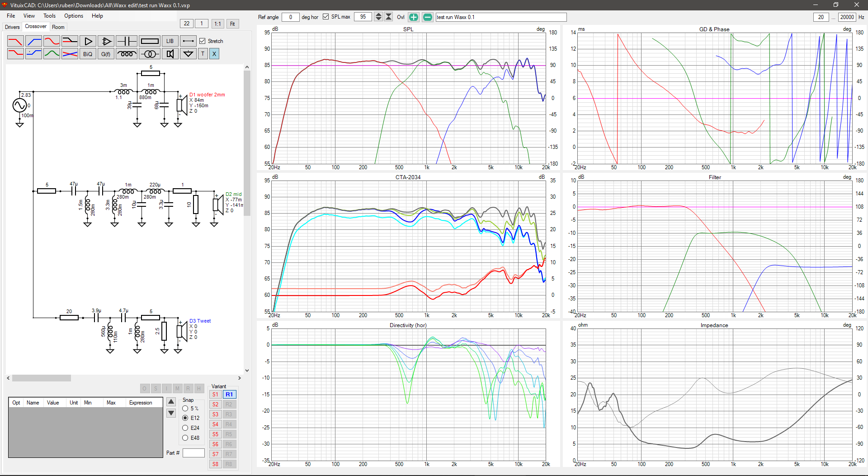Screen dimensions: 868x476
Task: Add a ground symbol
Action: click(x=188, y=54)
